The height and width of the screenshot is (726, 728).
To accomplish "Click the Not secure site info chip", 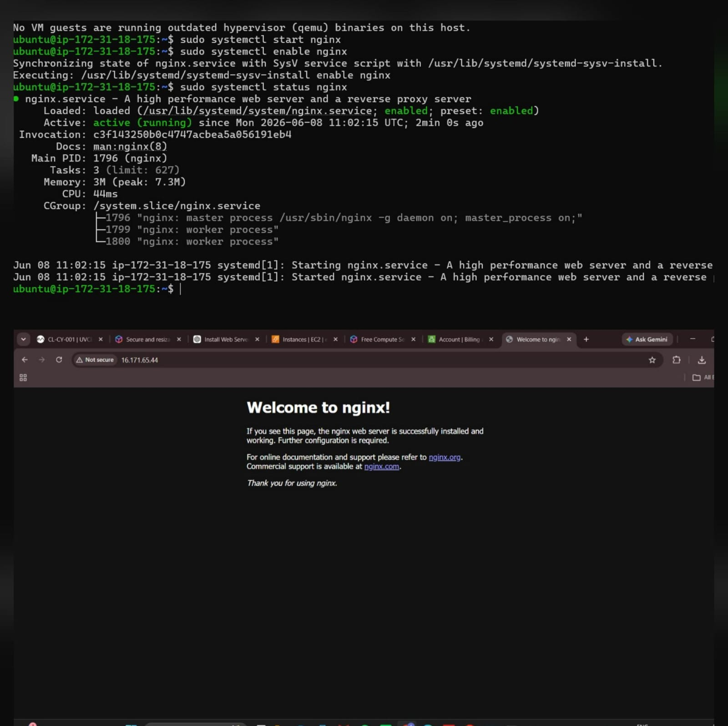I will (95, 360).
